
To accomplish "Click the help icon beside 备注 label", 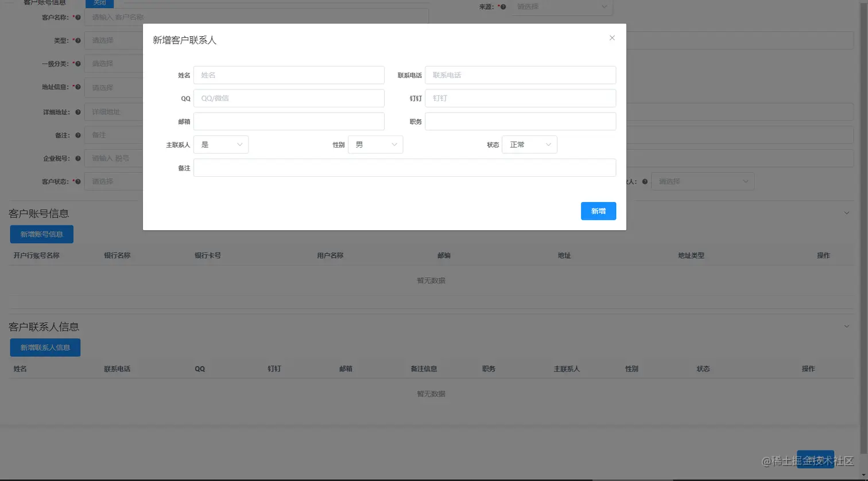I will click(x=79, y=135).
